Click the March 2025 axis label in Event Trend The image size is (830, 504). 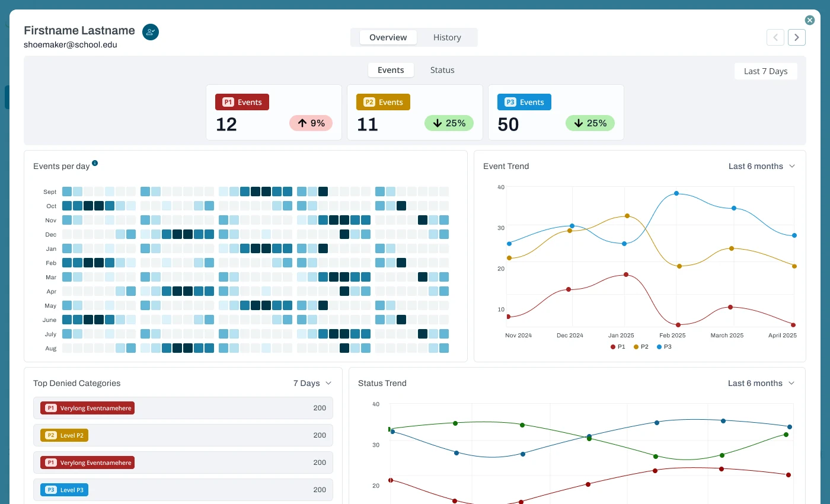(x=727, y=336)
